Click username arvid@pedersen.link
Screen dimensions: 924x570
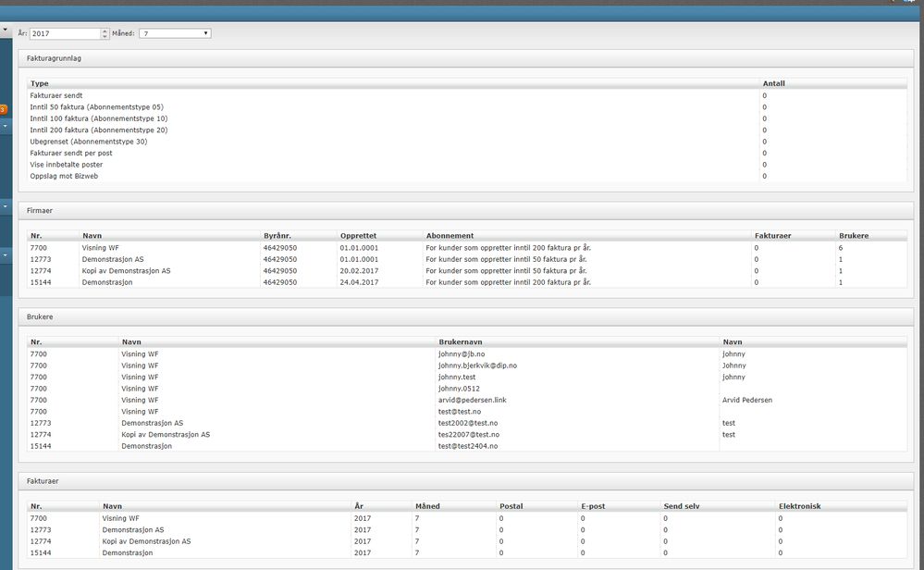pyautogui.click(x=472, y=400)
